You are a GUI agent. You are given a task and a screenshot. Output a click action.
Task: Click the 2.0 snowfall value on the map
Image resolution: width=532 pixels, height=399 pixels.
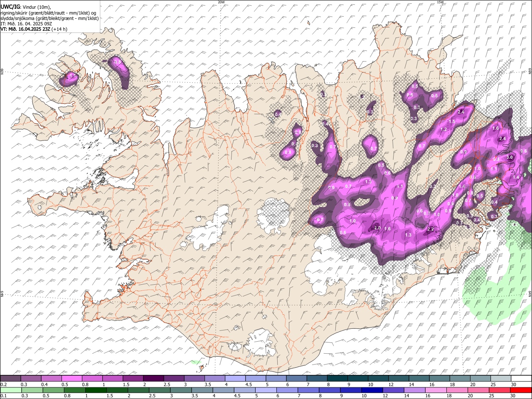coord(377,228)
